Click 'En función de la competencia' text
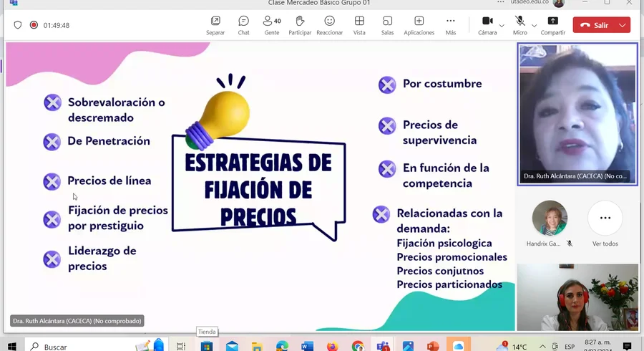644x351 pixels. pyautogui.click(x=446, y=175)
